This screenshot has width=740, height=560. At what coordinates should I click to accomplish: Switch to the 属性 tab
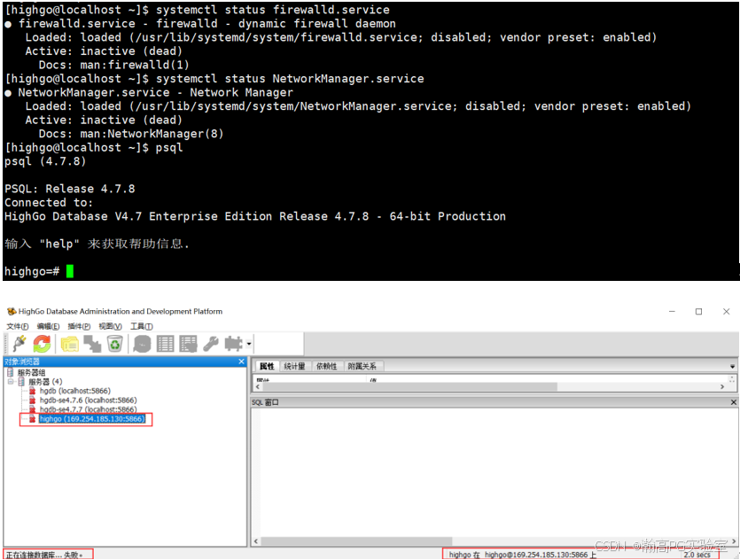pos(267,366)
